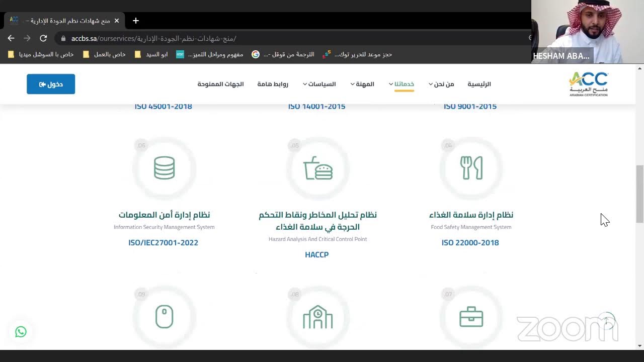Open ISO/IEC27001-2022 link
The image size is (644, 362).
tap(163, 242)
